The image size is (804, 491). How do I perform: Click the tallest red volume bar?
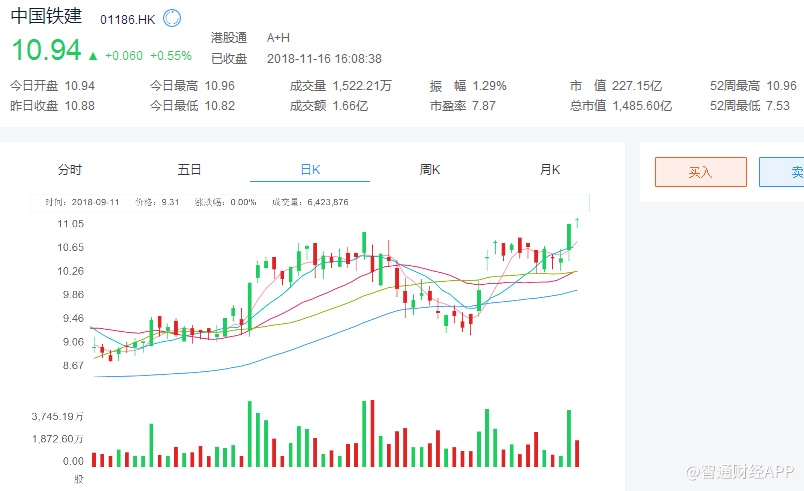point(372,432)
